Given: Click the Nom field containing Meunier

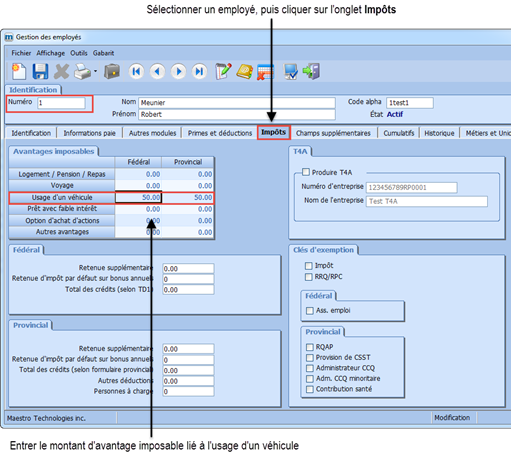Looking at the screenshot, I should (237, 103).
